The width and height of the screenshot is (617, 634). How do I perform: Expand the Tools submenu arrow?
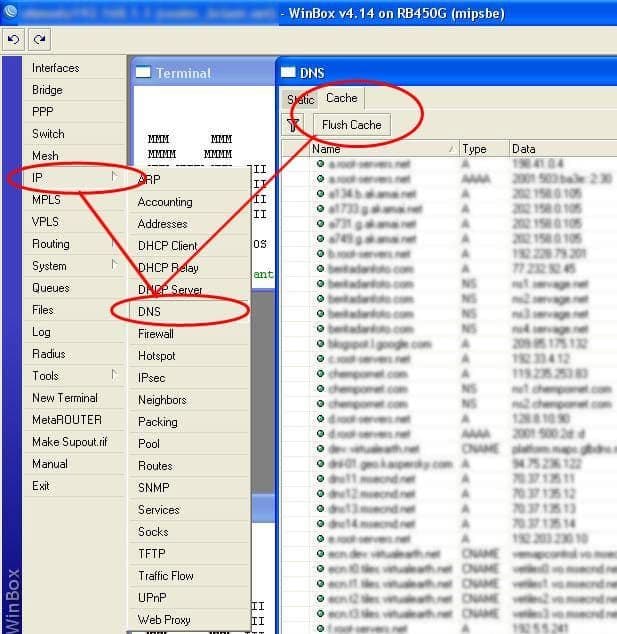tap(115, 375)
